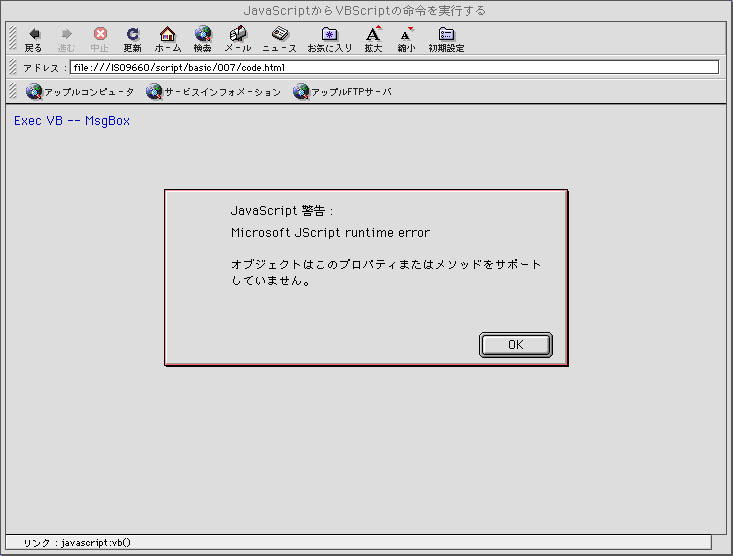Click the Exec VB -- MsgBox link
Viewport: 733px width, 556px height.
click(72, 121)
